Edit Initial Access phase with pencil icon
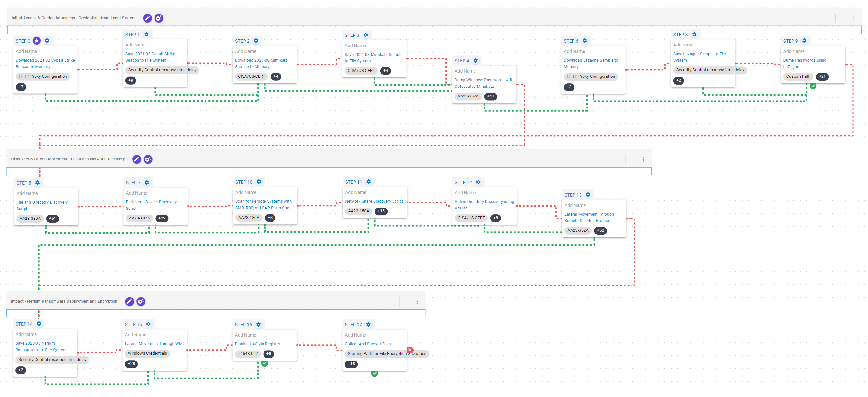This screenshot has height=397, width=868. 147,18
